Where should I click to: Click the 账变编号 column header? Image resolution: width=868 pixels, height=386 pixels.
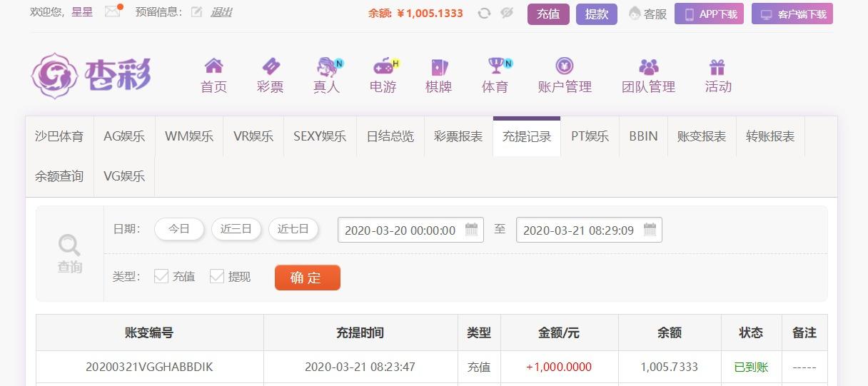pos(149,332)
